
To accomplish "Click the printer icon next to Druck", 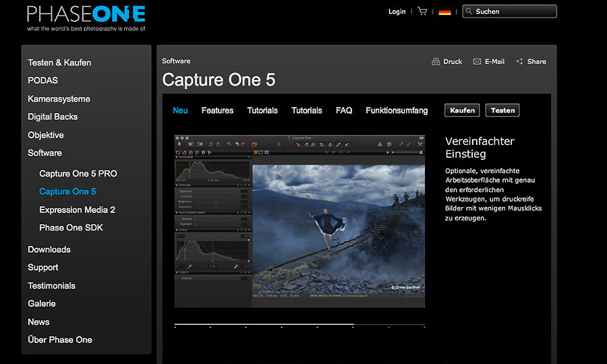I will pyautogui.click(x=436, y=61).
